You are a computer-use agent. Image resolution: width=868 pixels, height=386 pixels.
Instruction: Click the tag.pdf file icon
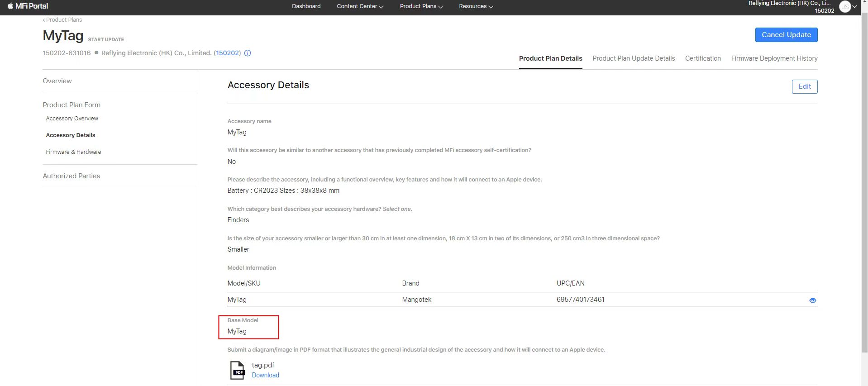[237, 370]
